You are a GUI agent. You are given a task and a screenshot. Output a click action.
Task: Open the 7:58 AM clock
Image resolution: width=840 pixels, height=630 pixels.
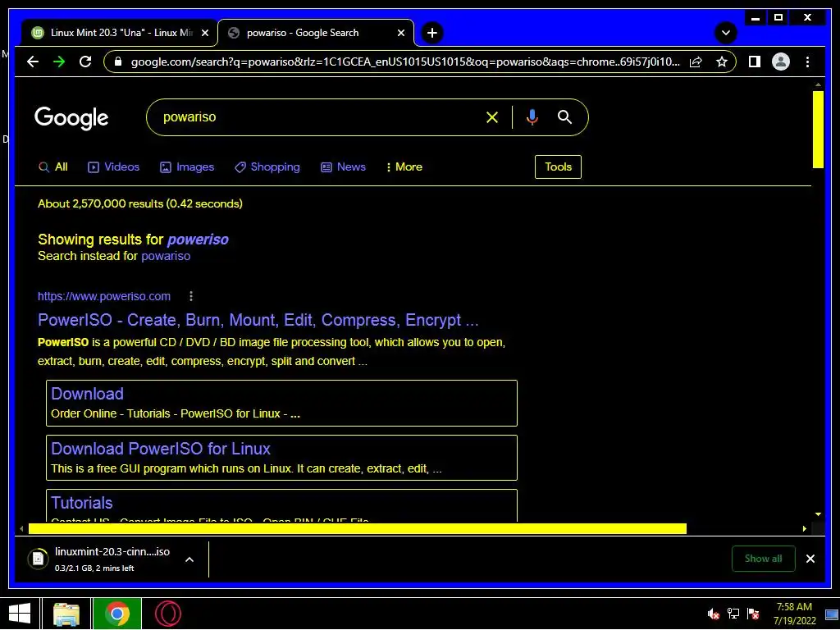point(794,614)
